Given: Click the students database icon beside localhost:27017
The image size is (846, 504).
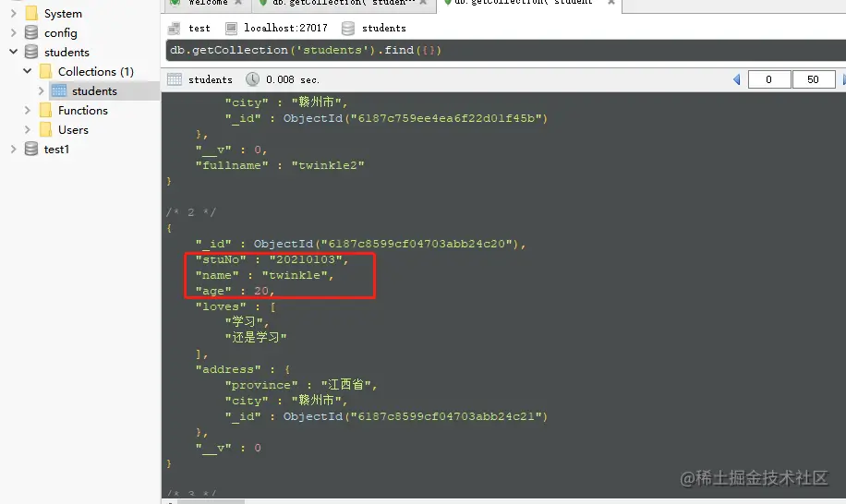Looking at the screenshot, I should click(x=348, y=28).
